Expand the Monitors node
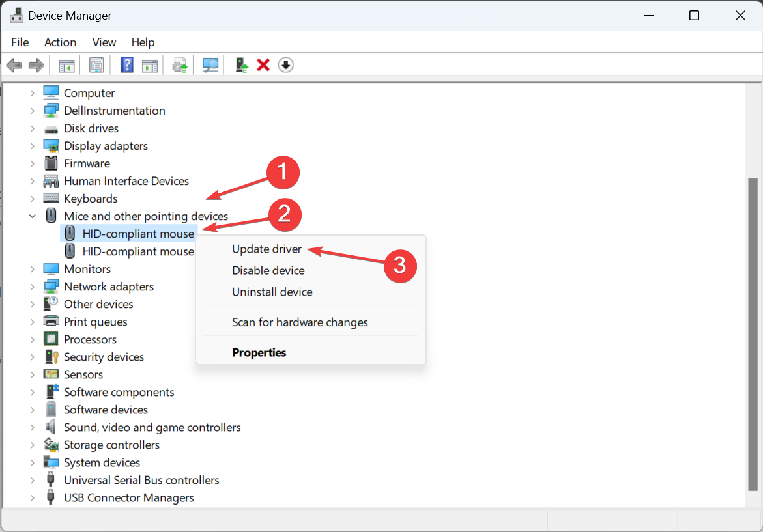Viewport: 763px width, 532px height. click(32, 269)
